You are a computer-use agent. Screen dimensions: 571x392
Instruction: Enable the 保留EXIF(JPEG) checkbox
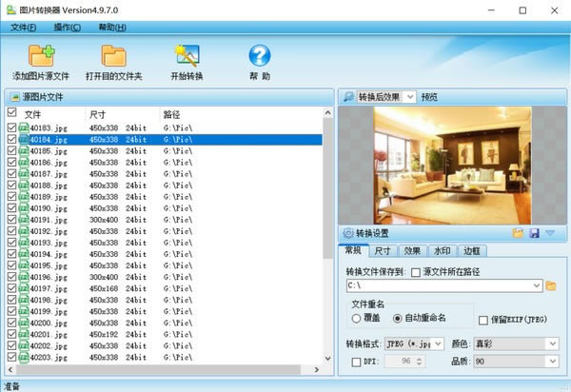(483, 321)
